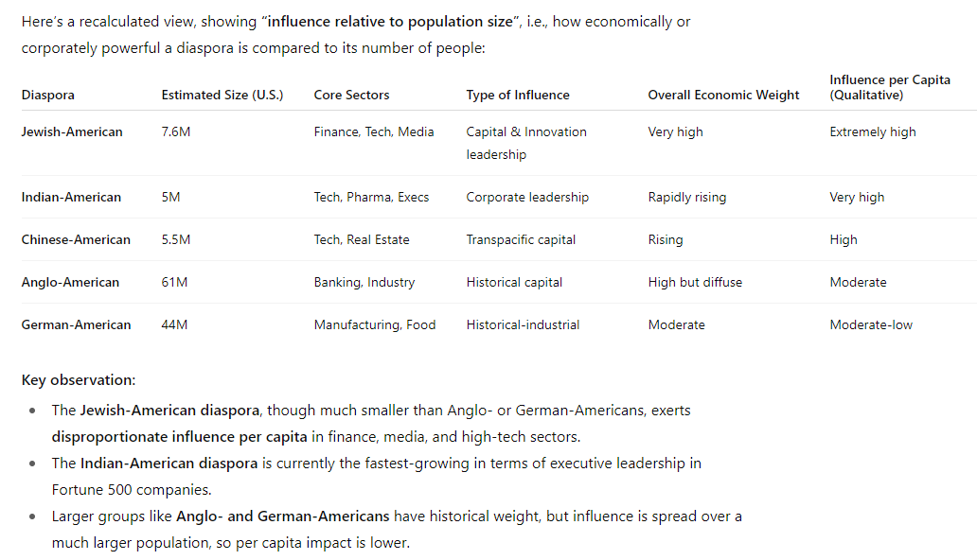Click the Extremely high cell
Viewport: 977px width, 560px height.
873,132
